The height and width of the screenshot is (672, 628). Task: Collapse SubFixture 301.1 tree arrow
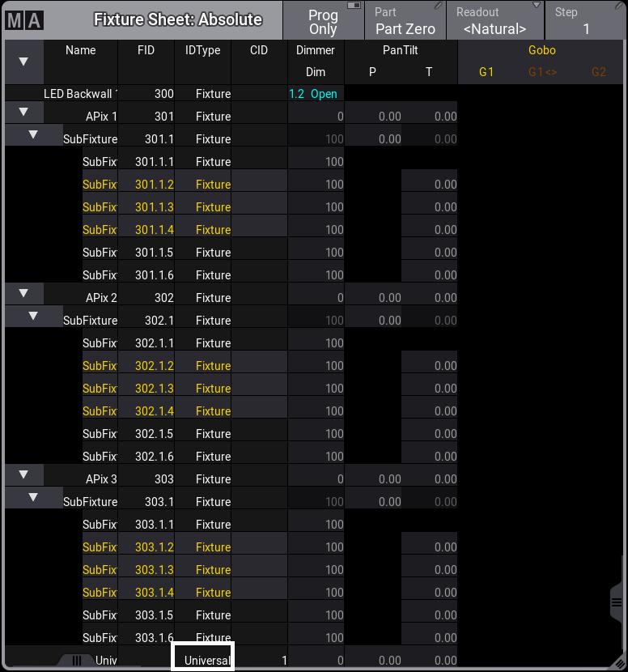(33, 134)
